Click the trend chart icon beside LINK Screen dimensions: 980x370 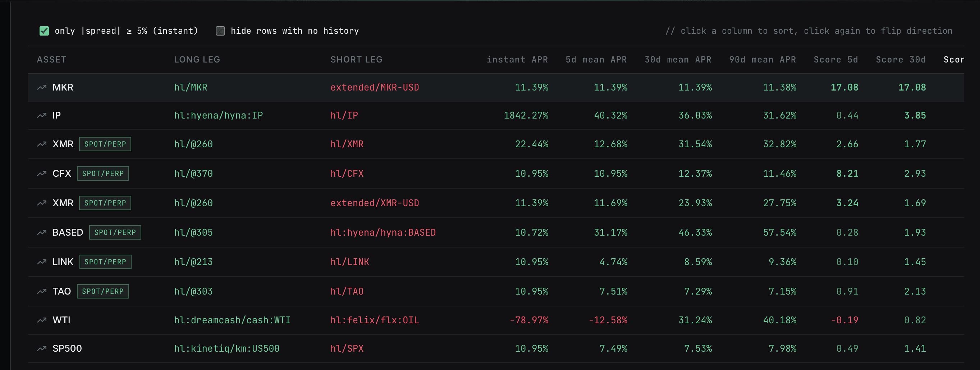point(41,262)
